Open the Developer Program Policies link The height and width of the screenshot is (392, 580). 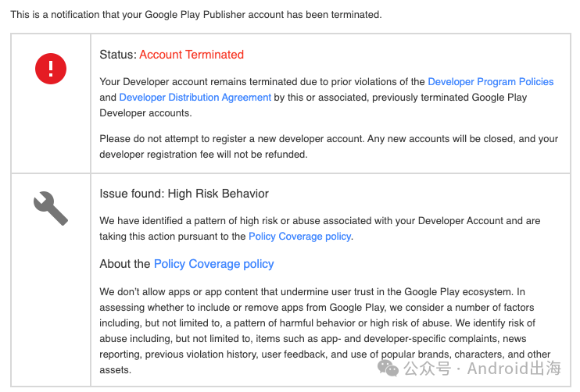[490, 82]
